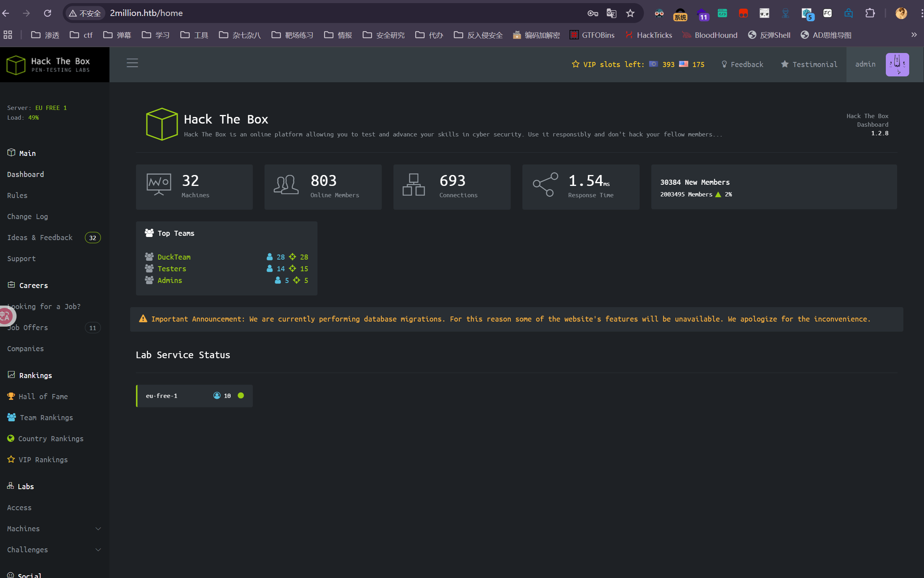924x578 pixels.
Task: Click the eu-free-1 green status dot
Action: 241,396
